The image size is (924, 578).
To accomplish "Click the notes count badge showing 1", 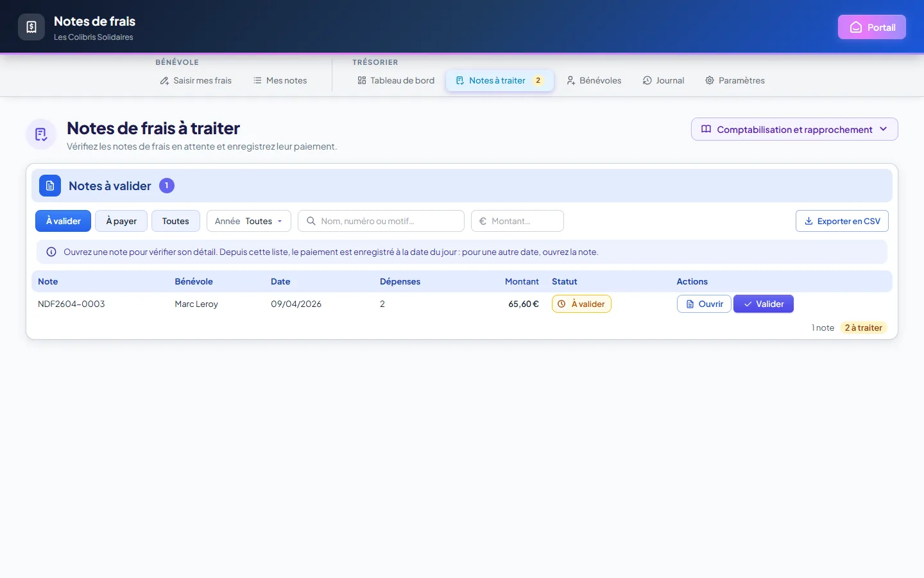I will coord(167,186).
